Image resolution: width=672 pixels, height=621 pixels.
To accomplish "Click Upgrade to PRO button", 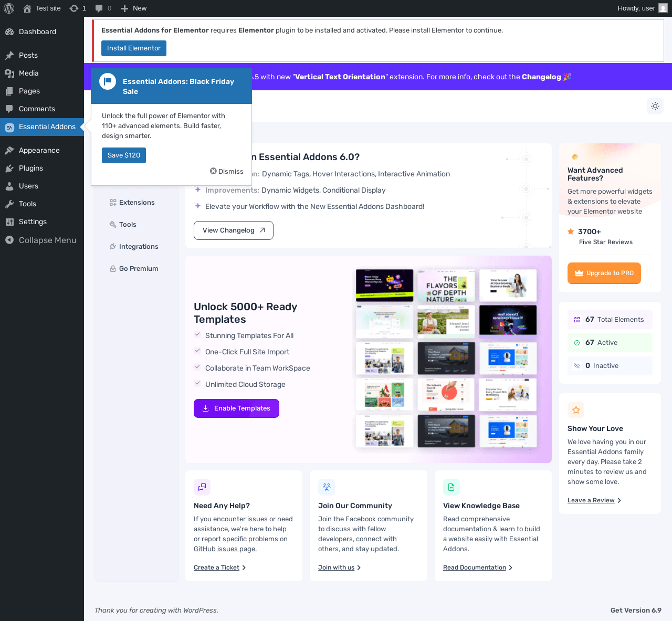I will click(604, 273).
